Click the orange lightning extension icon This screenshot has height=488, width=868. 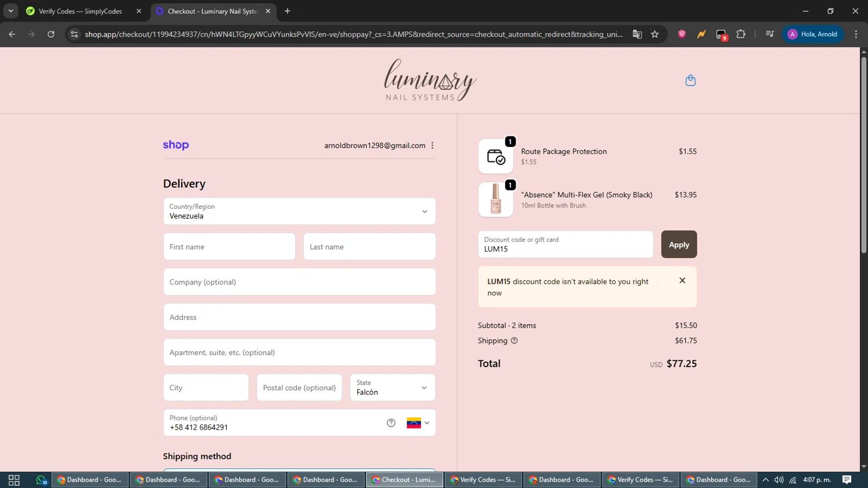701,34
